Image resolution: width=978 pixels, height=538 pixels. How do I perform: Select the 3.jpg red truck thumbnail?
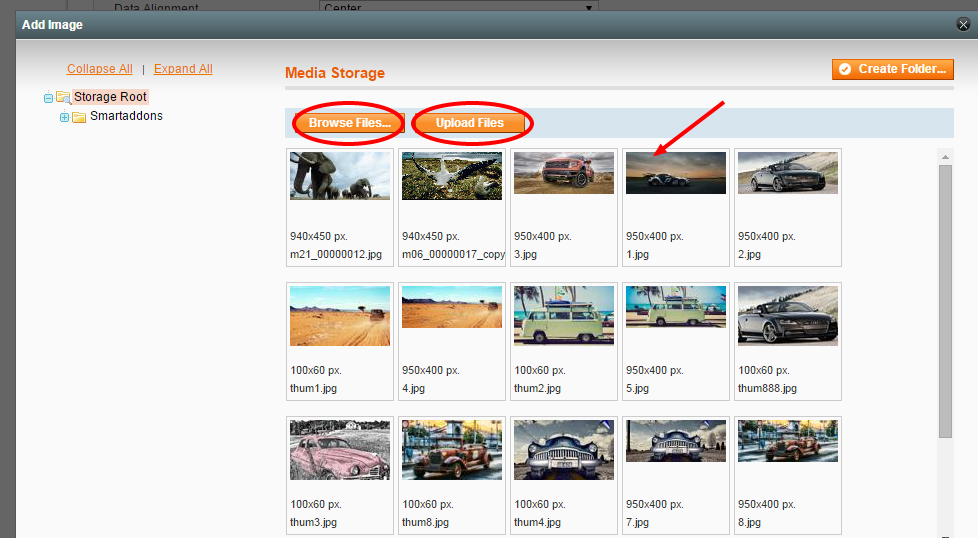(564, 173)
